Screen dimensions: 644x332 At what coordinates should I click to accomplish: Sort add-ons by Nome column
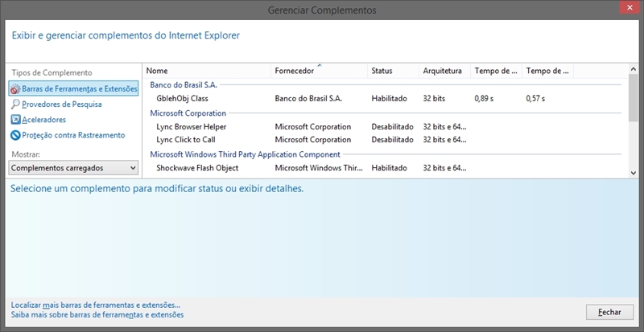[x=206, y=71]
